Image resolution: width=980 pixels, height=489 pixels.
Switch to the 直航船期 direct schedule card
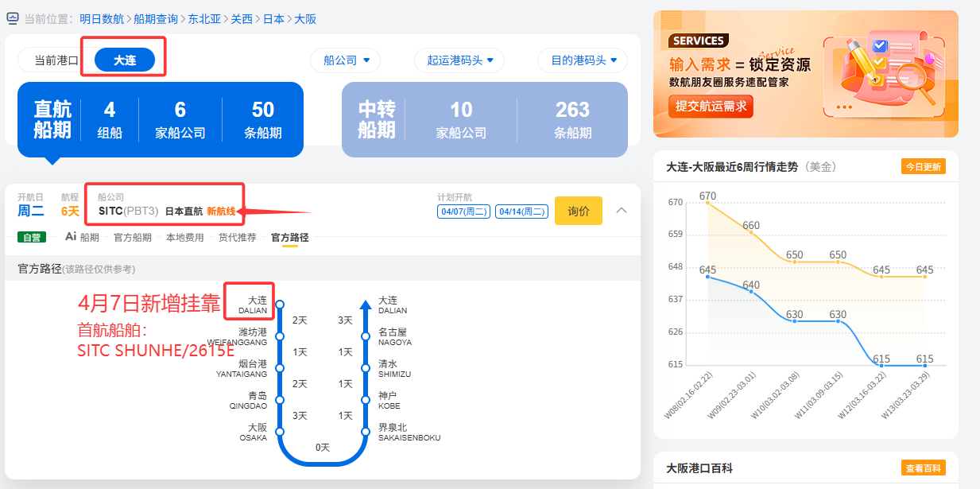(x=160, y=119)
